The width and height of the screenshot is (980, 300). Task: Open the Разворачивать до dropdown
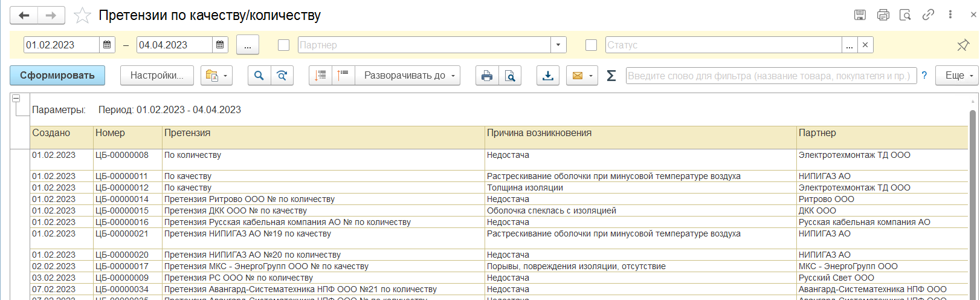408,76
